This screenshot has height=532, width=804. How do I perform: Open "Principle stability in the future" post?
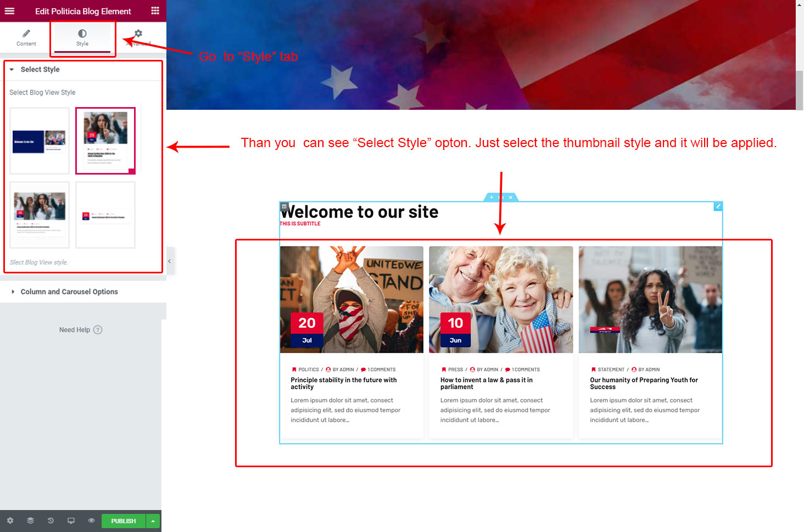[343, 383]
